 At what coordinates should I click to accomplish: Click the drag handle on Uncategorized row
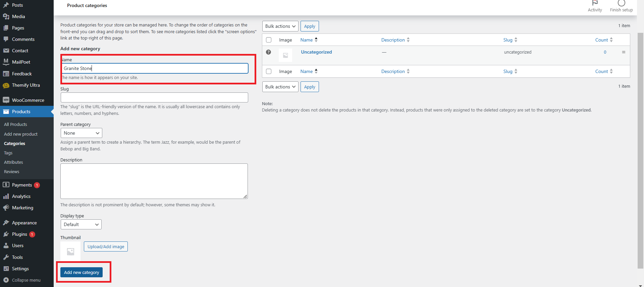(624, 52)
